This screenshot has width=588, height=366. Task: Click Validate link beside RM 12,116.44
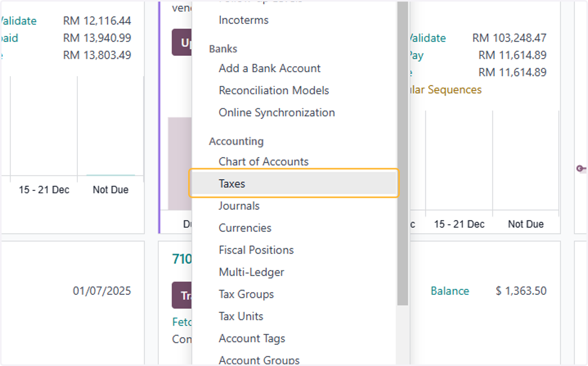tap(18, 21)
